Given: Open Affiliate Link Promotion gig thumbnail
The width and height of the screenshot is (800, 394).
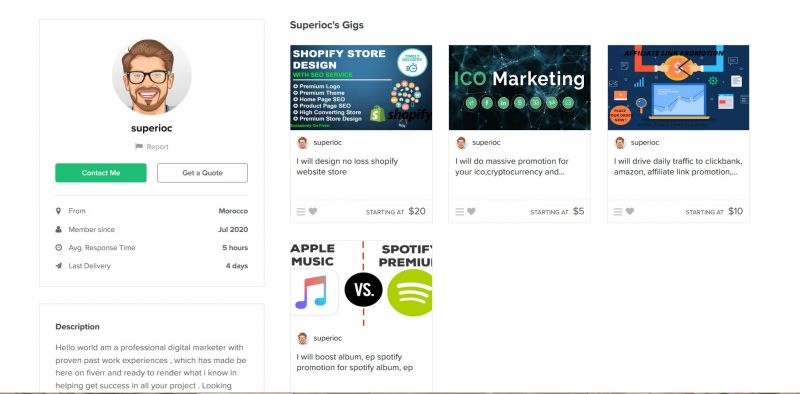Looking at the screenshot, I should 678,87.
